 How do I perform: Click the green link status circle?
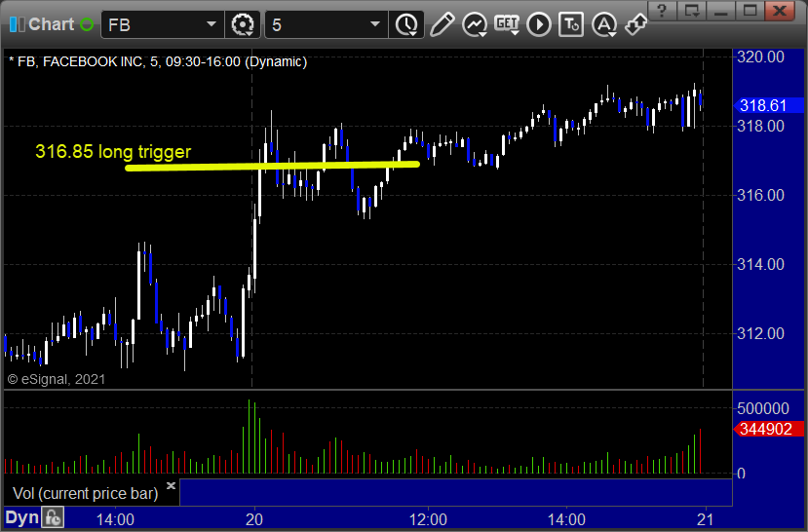coord(87,24)
